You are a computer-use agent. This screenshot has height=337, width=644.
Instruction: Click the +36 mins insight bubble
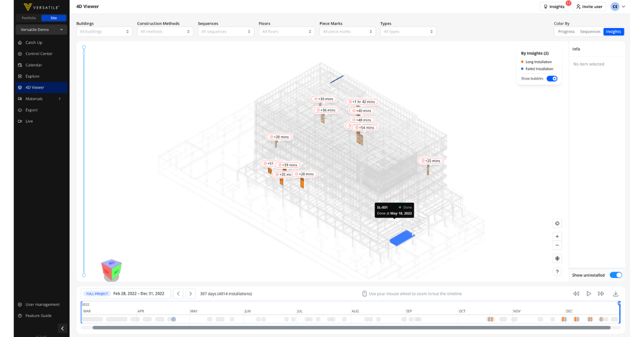pos(326,110)
